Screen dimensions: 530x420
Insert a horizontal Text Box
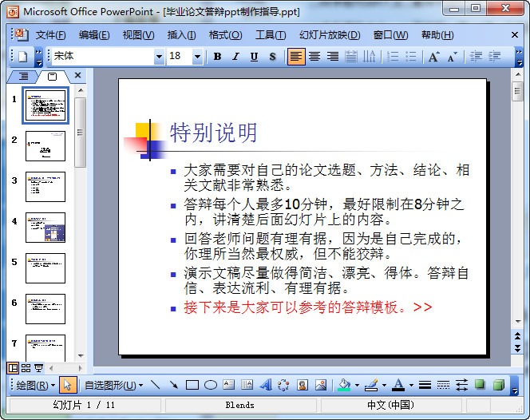tap(229, 385)
